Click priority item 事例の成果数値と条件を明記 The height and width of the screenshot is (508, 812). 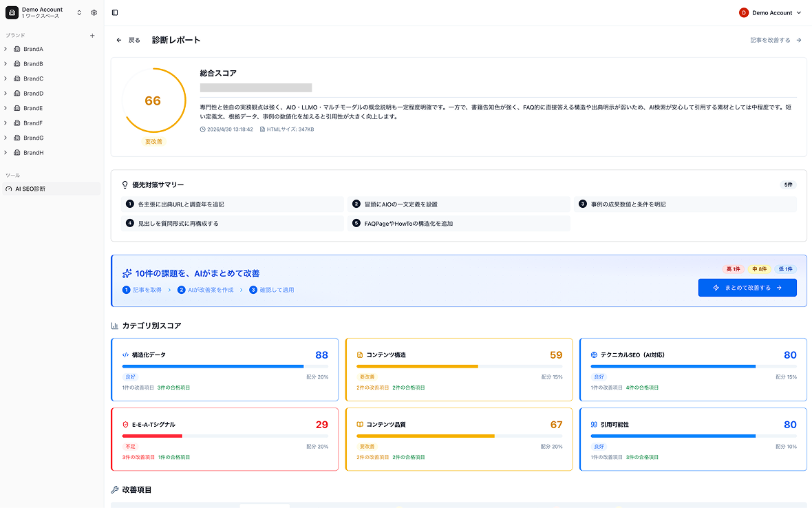point(685,204)
